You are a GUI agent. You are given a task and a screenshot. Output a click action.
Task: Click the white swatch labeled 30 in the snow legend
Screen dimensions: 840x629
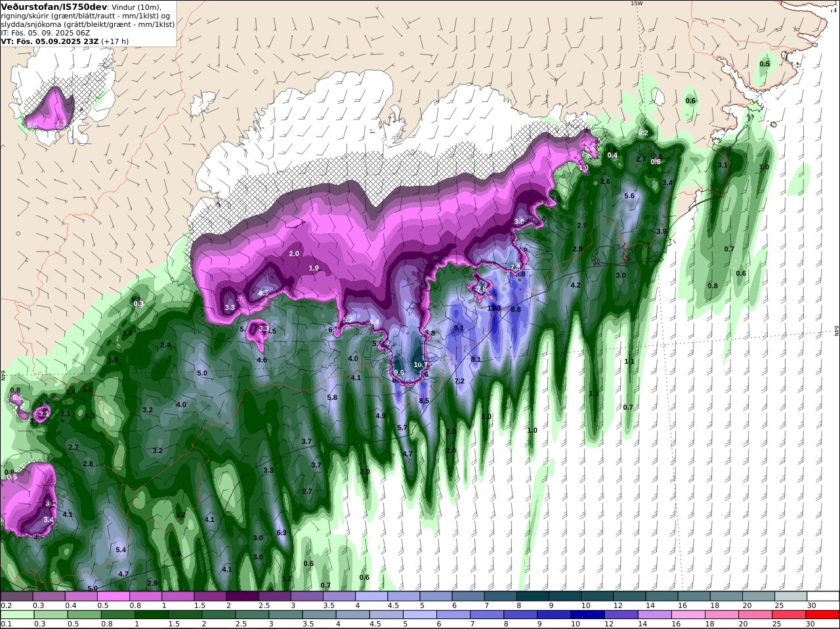[x=824, y=596]
